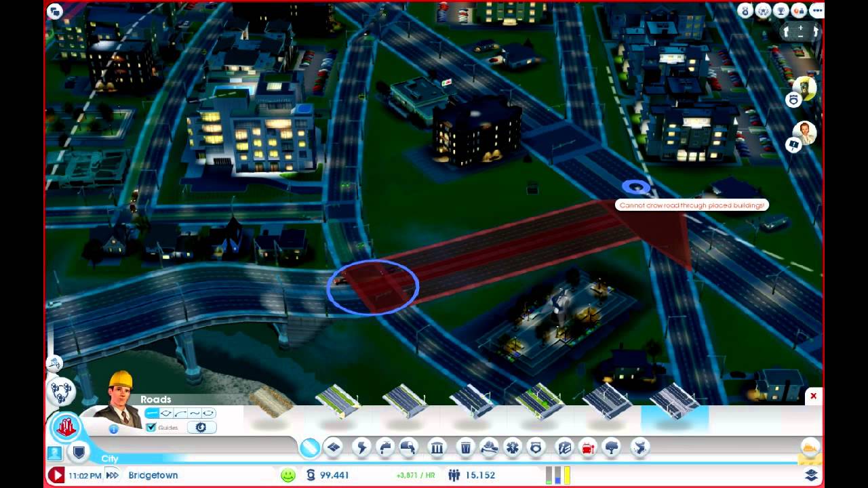Open the Police badge menu icon
The image size is (868, 488).
[536, 447]
